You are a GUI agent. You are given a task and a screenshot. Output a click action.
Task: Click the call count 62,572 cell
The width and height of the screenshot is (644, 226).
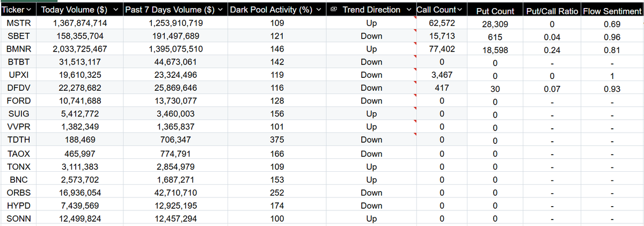pyautogui.click(x=441, y=23)
